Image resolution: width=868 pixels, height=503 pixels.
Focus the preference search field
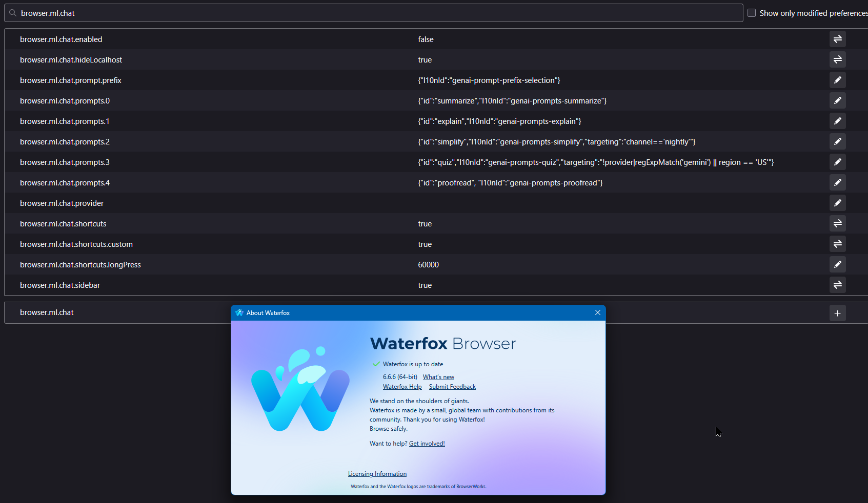pos(374,13)
